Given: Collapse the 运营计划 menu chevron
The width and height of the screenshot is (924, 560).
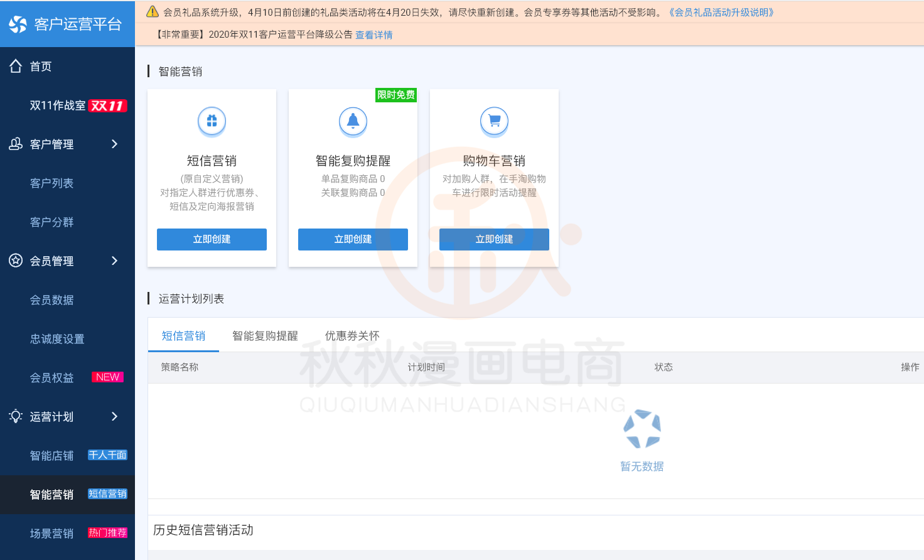Looking at the screenshot, I should [x=114, y=416].
